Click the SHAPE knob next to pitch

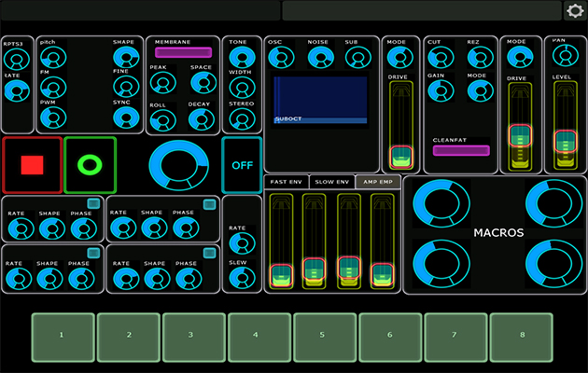point(123,59)
